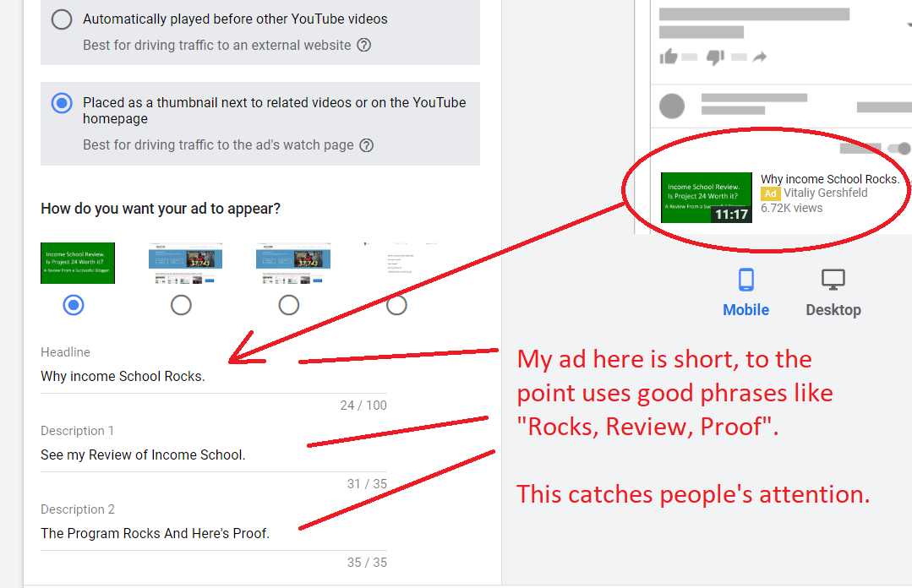Screen dimensions: 912x588
Task: Click the share arrow icon in preview
Action: tap(760, 57)
